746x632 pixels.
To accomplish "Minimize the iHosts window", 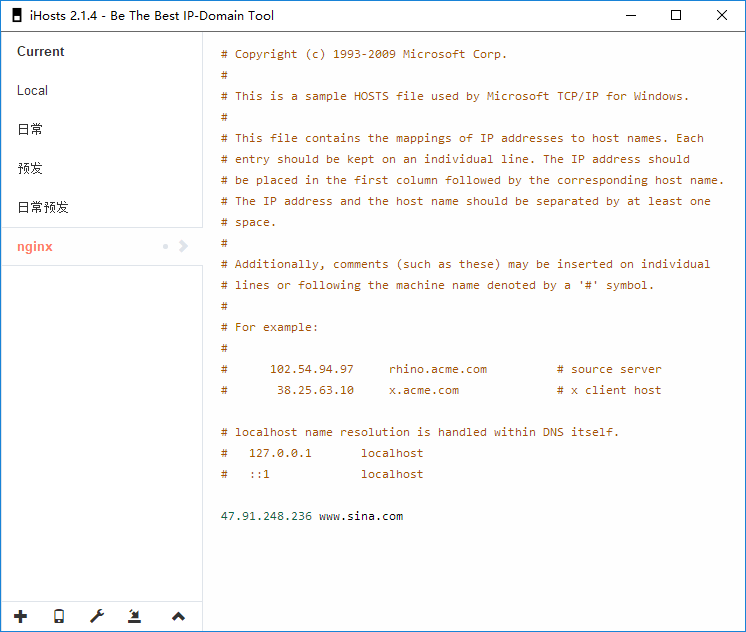I will [x=630, y=16].
